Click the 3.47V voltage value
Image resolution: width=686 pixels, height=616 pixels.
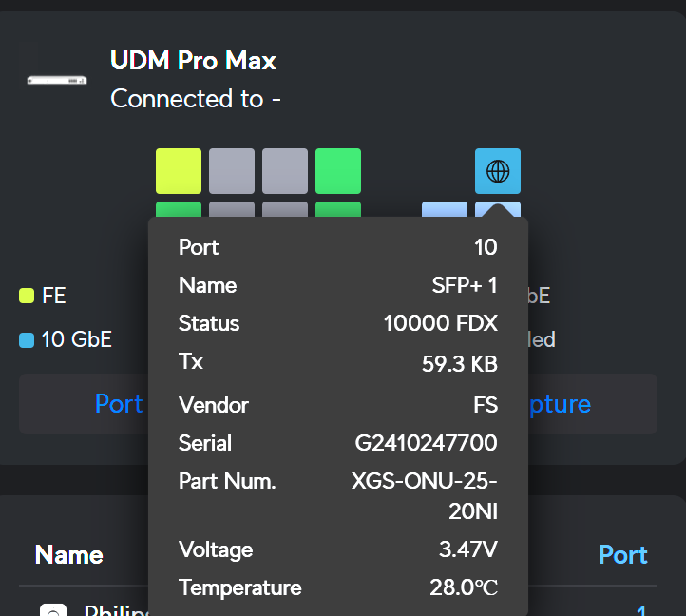[468, 549]
